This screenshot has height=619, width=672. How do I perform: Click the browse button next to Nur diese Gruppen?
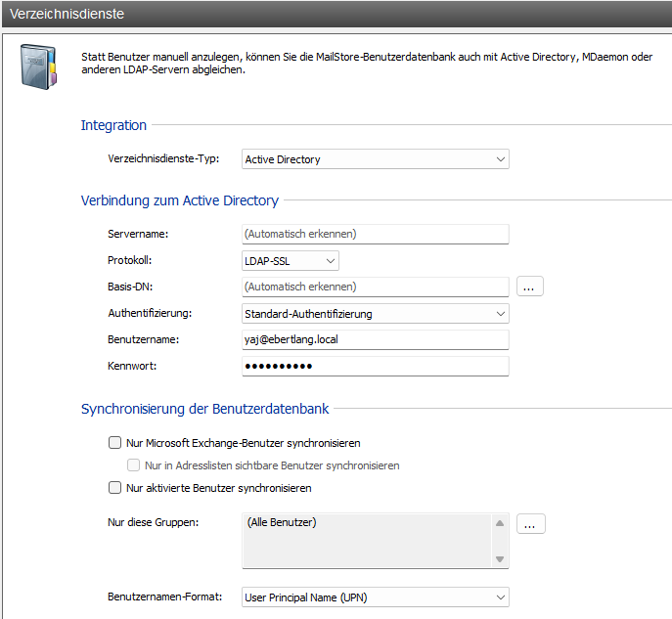(x=530, y=524)
